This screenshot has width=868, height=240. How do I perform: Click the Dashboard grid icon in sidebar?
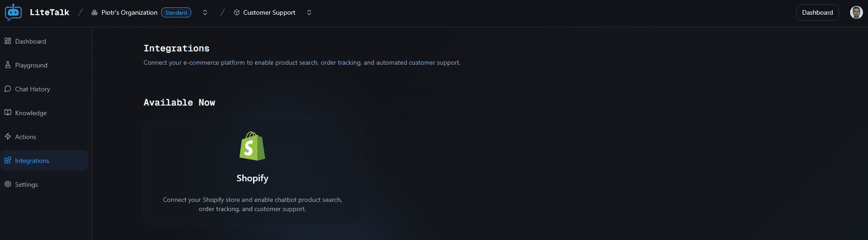point(8,41)
